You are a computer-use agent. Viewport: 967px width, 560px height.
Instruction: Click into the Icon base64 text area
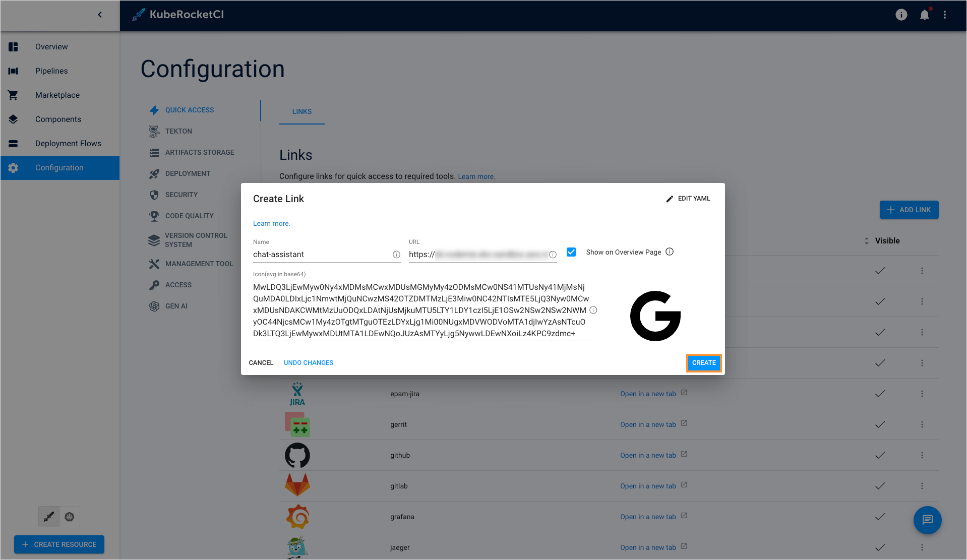[x=419, y=310]
